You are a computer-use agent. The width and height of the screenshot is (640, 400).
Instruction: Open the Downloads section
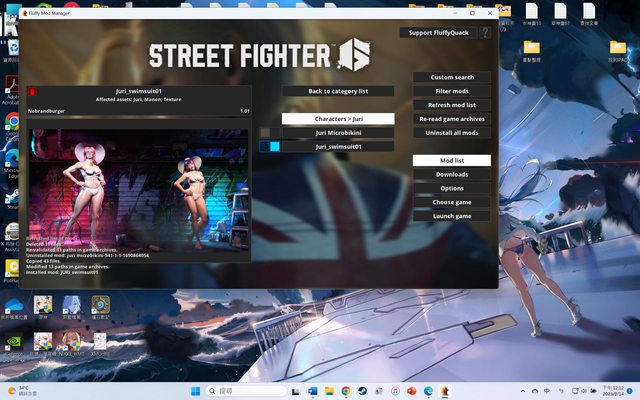452,174
